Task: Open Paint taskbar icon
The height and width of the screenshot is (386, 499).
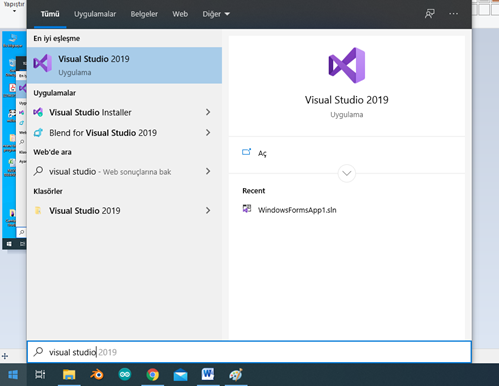Action: (x=236, y=375)
